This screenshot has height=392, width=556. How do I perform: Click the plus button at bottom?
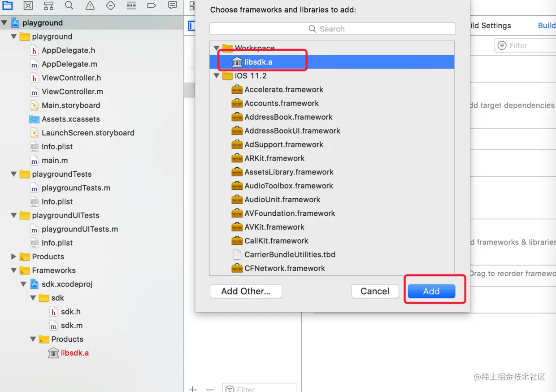(193, 389)
